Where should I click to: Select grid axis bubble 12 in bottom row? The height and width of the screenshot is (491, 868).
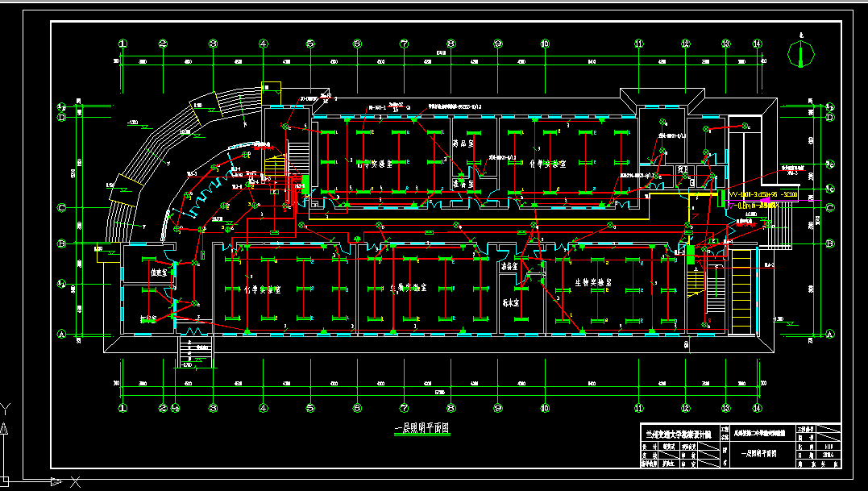click(x=686, y=408)
